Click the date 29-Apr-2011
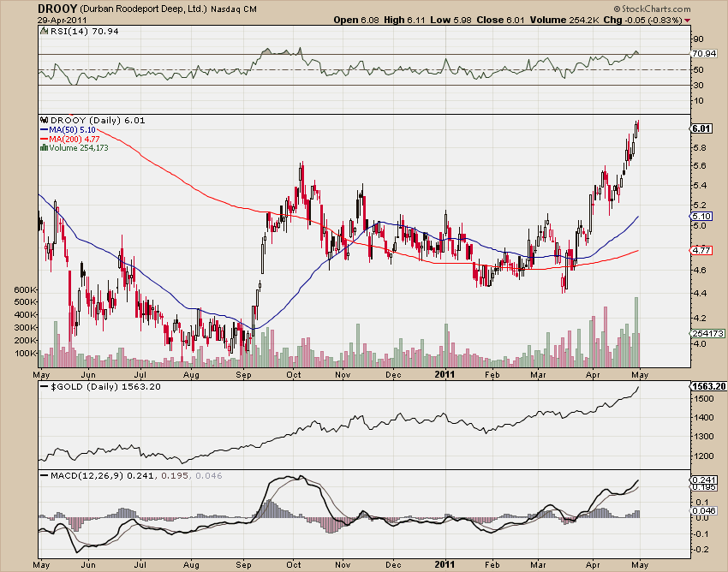Screen dimensions: 728x572 pyautogui.click(x=62, y=21)
